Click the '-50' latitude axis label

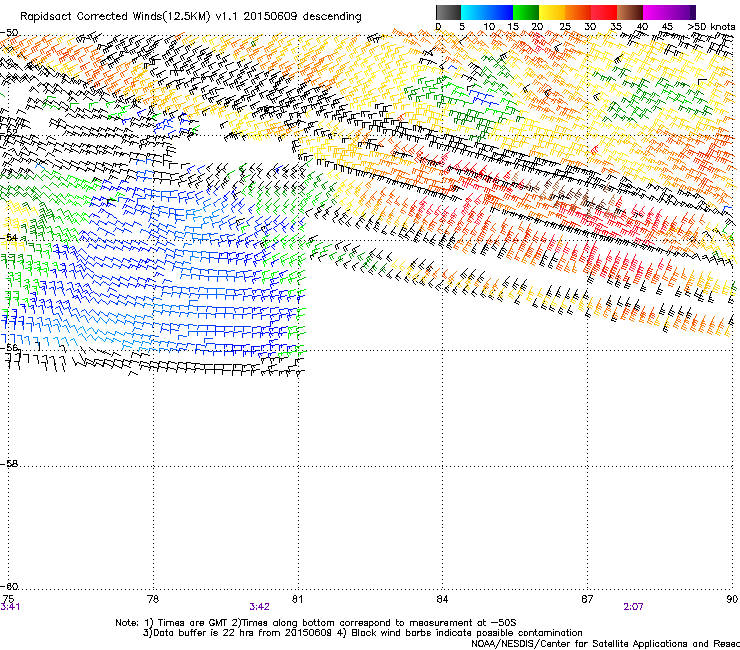point(9,33)
